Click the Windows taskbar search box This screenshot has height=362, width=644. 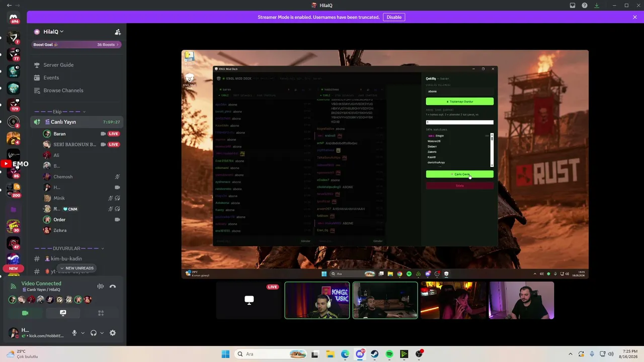[270, 354]
